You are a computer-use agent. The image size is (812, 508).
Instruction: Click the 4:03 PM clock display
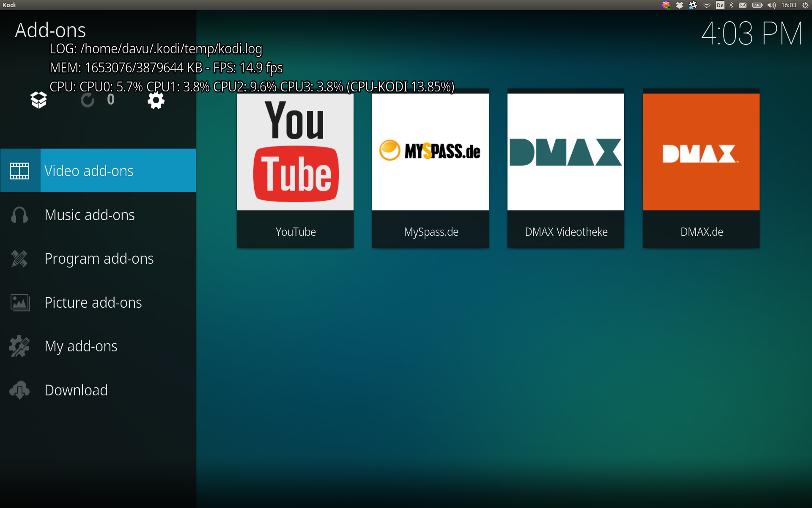(x=752, y=33)
